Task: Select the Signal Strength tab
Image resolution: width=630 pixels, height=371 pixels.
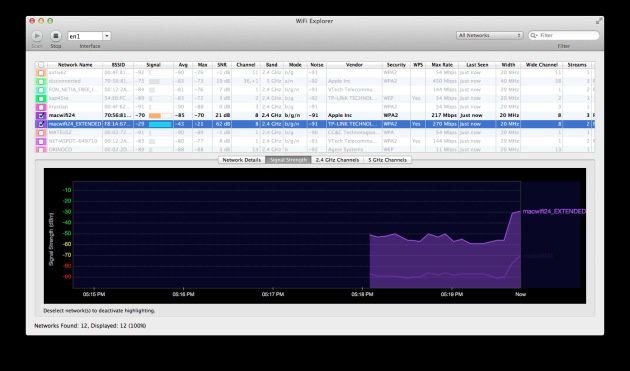Action: (x=288, y=160)
